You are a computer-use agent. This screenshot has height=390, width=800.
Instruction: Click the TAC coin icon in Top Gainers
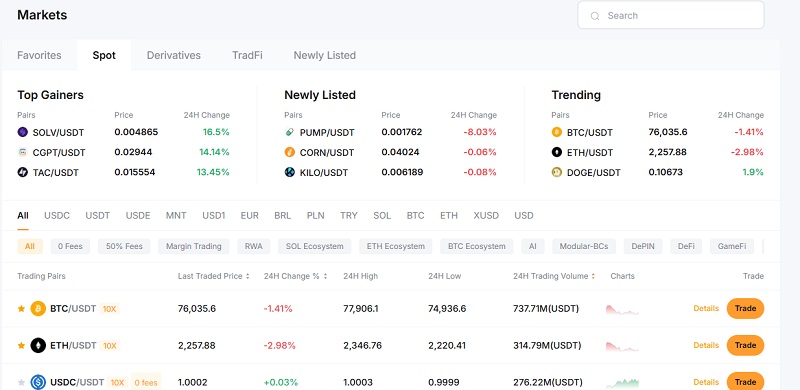(22, 173)
